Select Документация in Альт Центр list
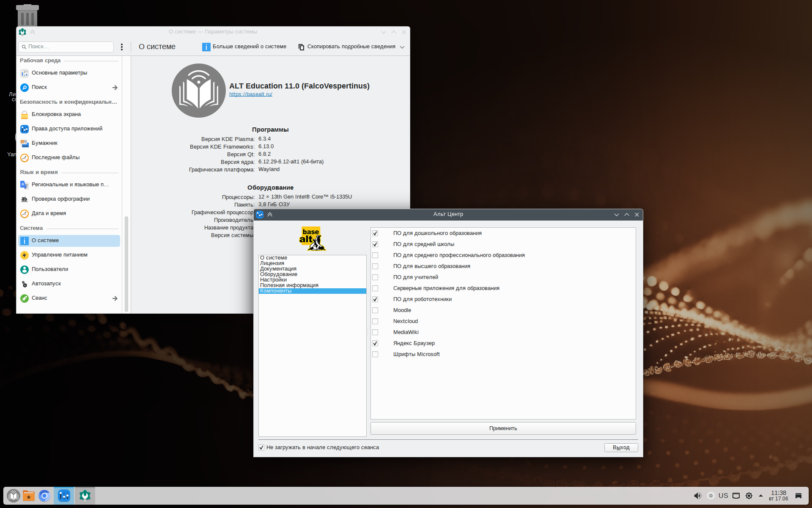Viewport: 812px width, 508px height. point(312,269)
